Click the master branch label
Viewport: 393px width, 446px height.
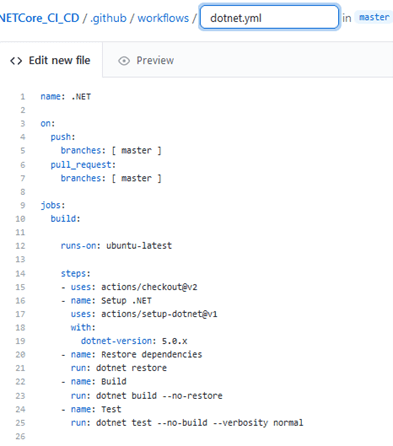click(x=374, y=17)
